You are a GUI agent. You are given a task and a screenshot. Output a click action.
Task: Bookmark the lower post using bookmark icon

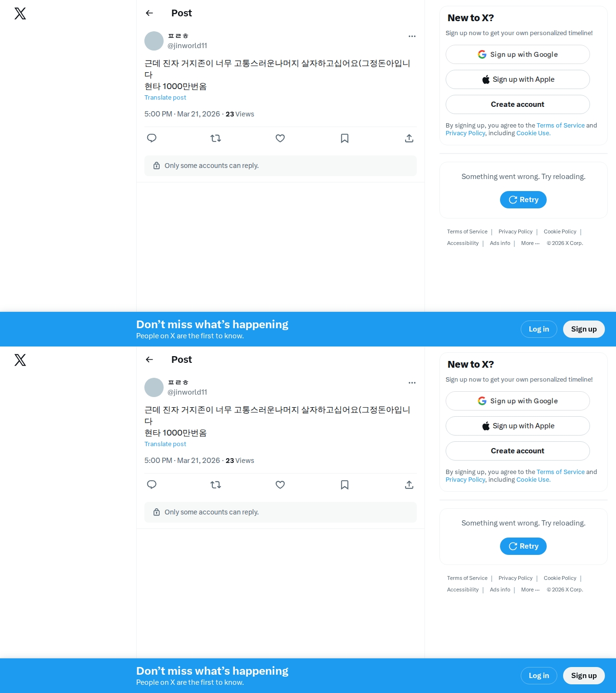tap(345, 485)
